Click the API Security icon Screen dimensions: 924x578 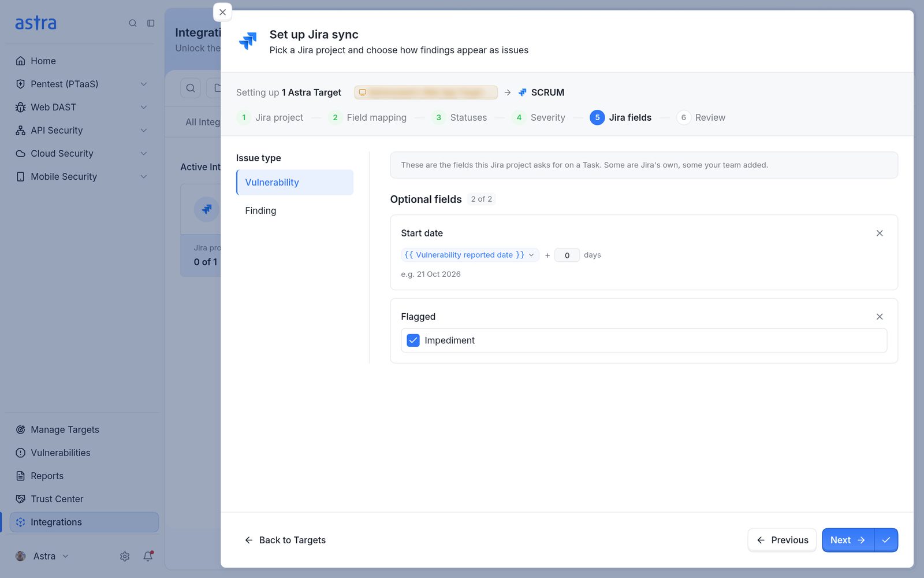click(21, 130)
